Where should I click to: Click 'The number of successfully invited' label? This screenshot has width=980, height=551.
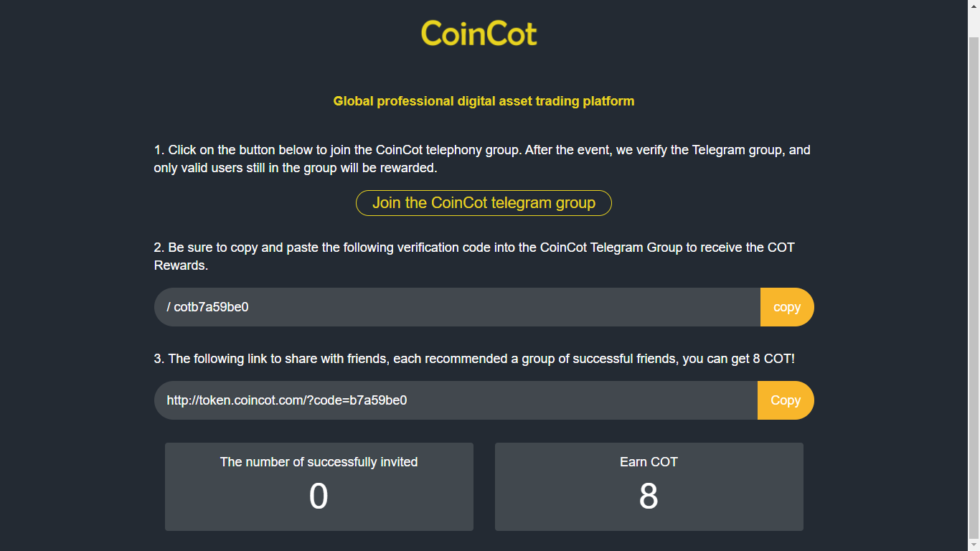tap(319, 462)
